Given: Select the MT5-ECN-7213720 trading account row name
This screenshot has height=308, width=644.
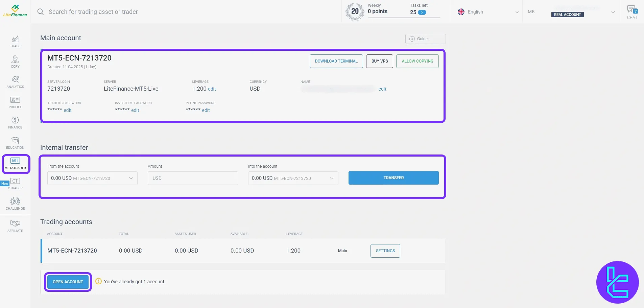Looking at the screenshot, I should tap(72, 251).
